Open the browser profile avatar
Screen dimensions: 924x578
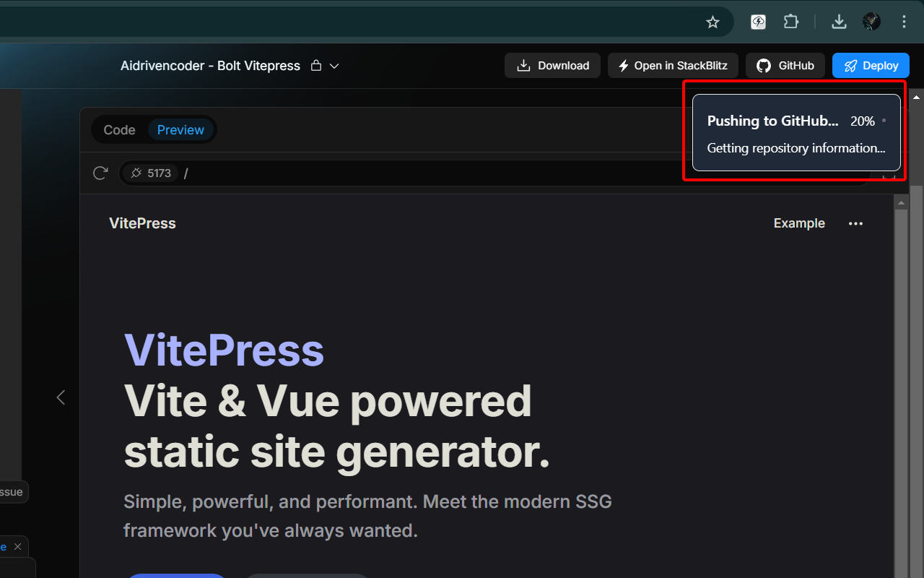click(x=871, y=22)
